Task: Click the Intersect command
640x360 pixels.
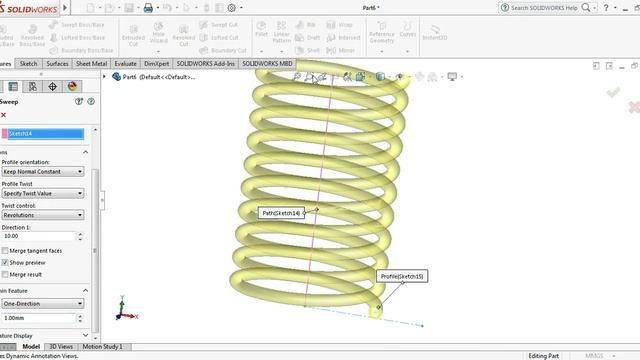Action: point(343,38)
